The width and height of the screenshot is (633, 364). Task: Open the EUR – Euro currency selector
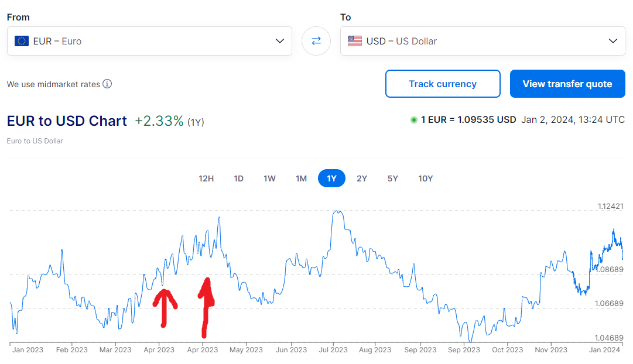149,41
